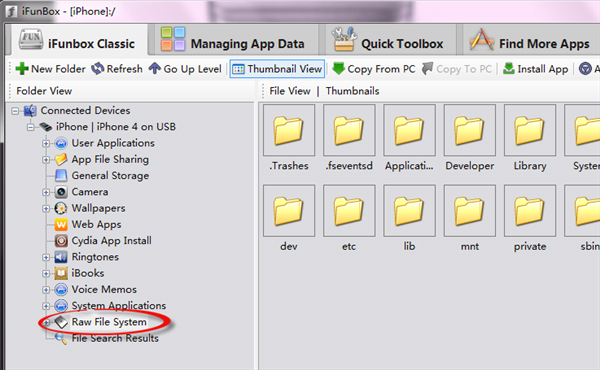Click the Ringtones speaker icon
This screenshot has width=600, height=370.
61,257
